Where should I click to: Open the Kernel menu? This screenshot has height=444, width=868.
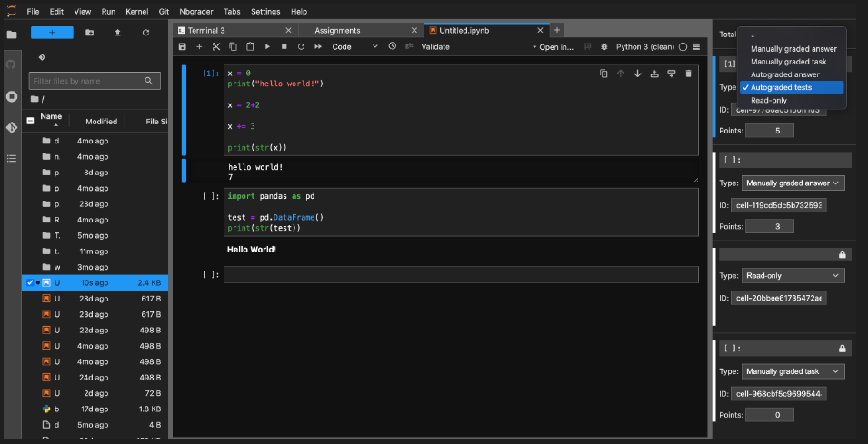tap(137, 11)
